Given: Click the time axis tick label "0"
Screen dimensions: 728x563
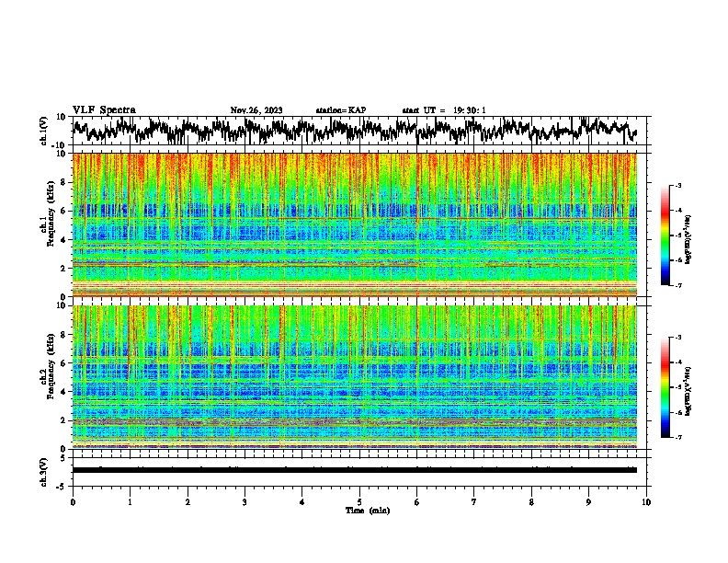Looking at the screenshot, I should pyautogui.click(x=73, y=502).
